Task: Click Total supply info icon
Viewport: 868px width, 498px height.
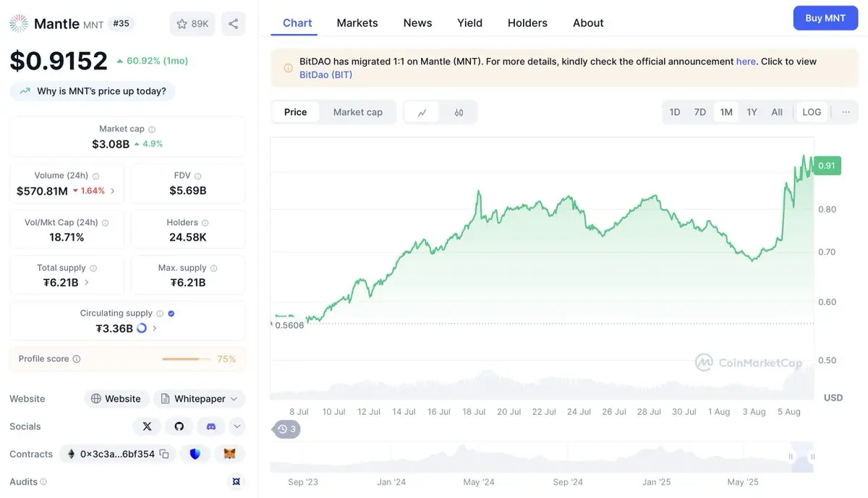Action: 93,269
